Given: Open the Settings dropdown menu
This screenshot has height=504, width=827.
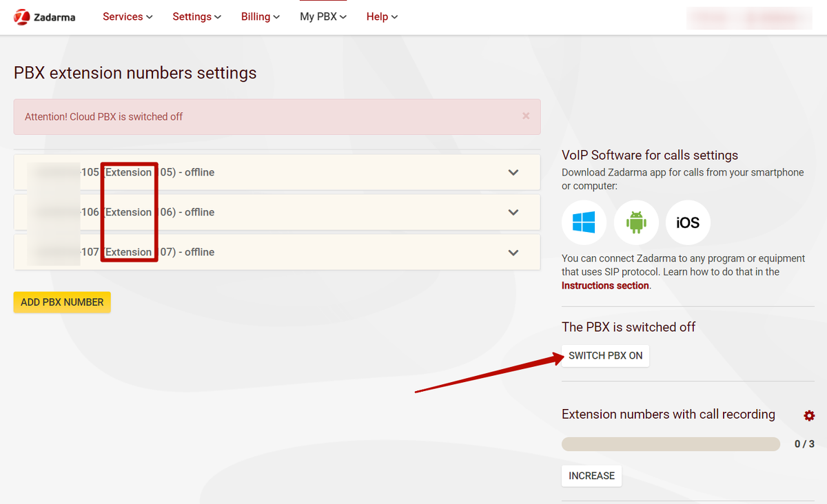Looking at the screenshot, I should [x=197, y=17].
